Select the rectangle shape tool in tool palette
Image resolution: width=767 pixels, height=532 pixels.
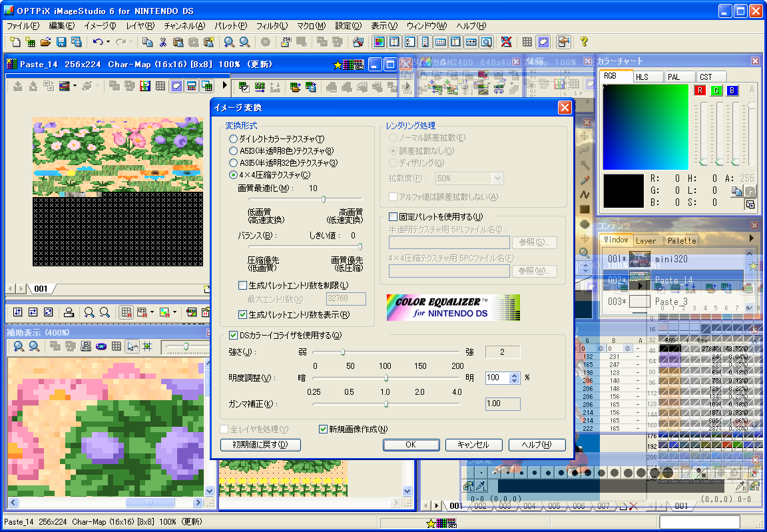584,210
